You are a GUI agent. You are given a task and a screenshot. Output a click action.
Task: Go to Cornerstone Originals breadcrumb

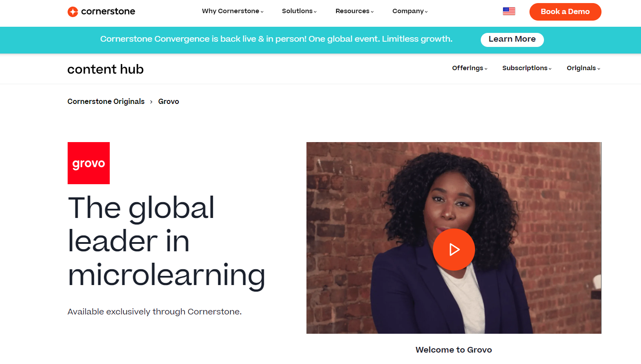pyautogui.click(x=106, y=101)
